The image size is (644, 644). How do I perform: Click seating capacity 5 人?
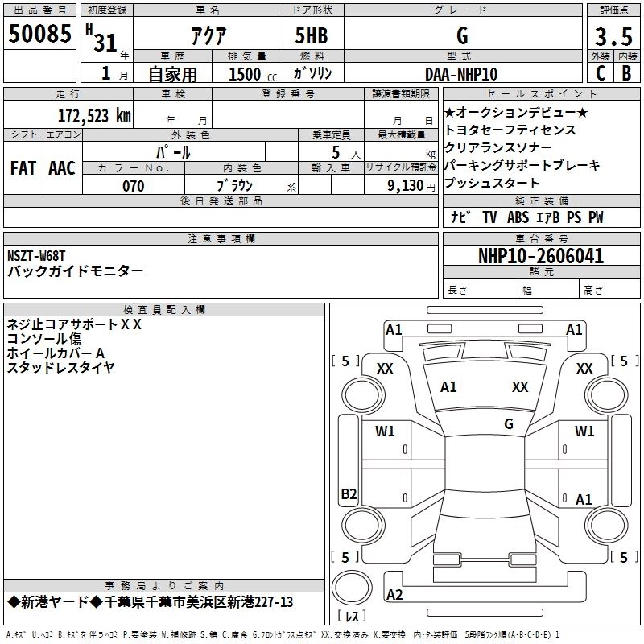346,152
